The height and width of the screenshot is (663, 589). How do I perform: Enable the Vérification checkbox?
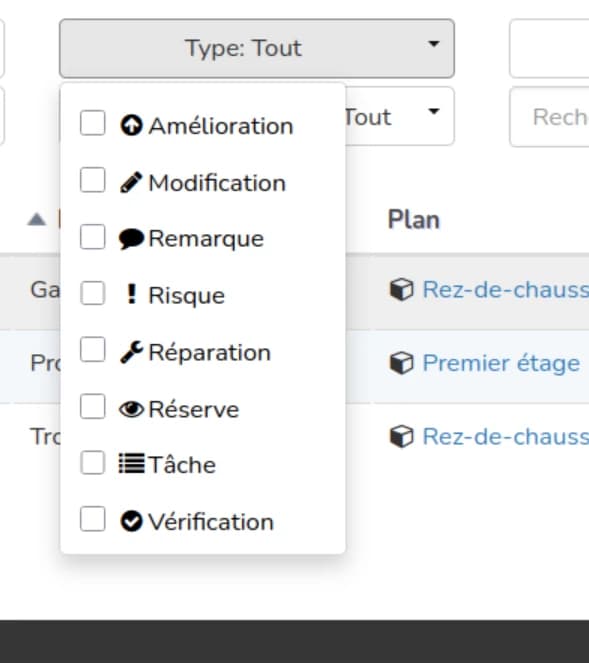[93, 518]
